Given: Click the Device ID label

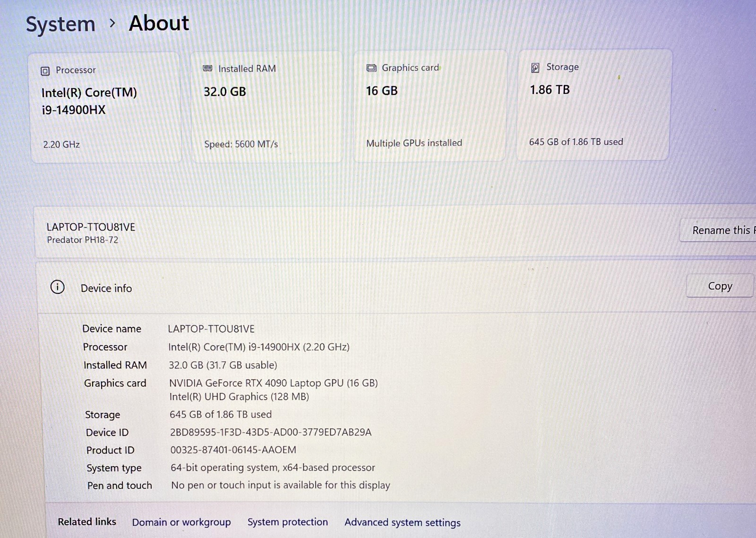Looking at the screenshot, I should [107, 432].
